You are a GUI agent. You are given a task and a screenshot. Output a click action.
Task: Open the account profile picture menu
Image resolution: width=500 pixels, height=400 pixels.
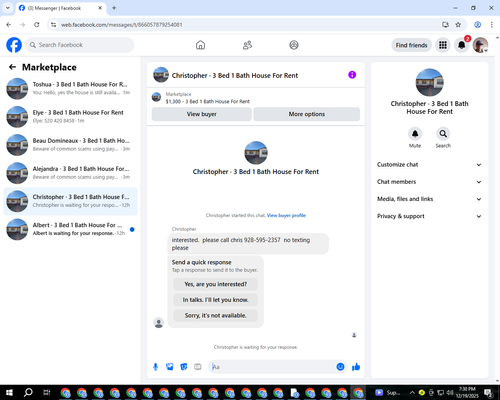[480, 45]
